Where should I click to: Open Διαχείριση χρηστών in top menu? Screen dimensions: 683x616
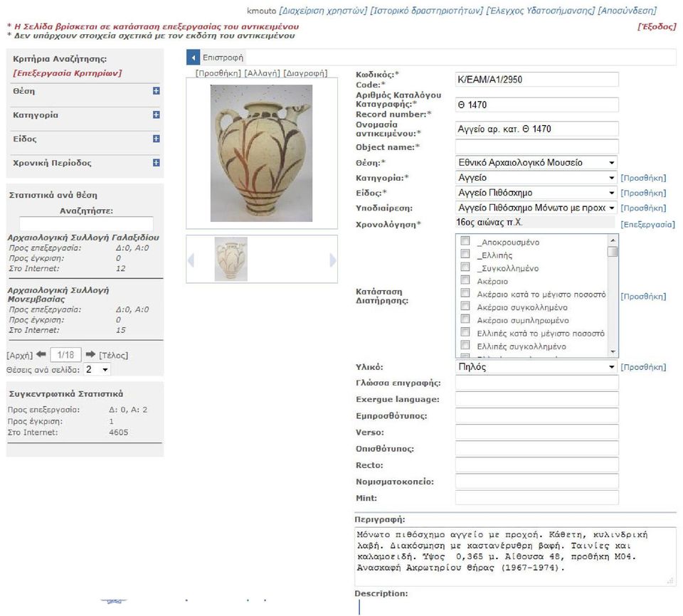323,11
